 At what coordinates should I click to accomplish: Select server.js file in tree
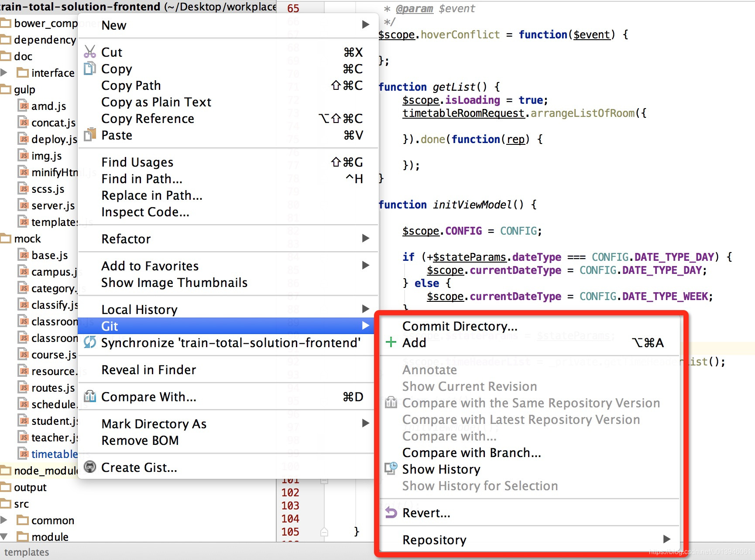(53, 205)
